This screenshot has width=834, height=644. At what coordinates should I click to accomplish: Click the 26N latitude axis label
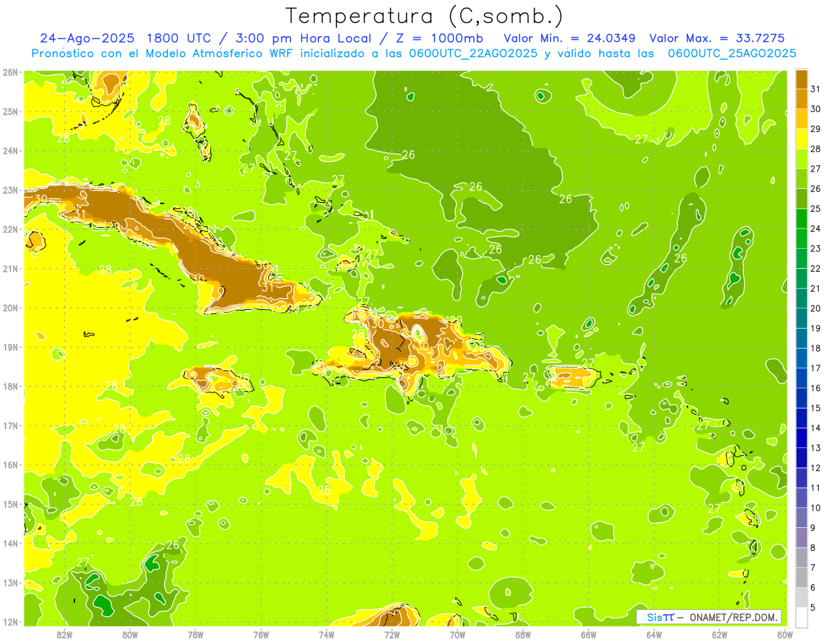pyautogui.click(x=10, y=72)
